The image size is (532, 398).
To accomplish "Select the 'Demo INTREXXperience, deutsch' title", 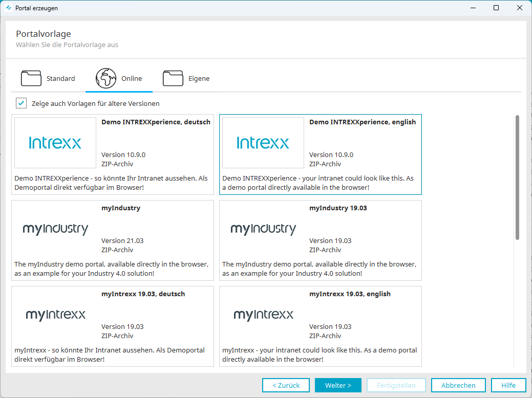I will [x=156, y=122].
